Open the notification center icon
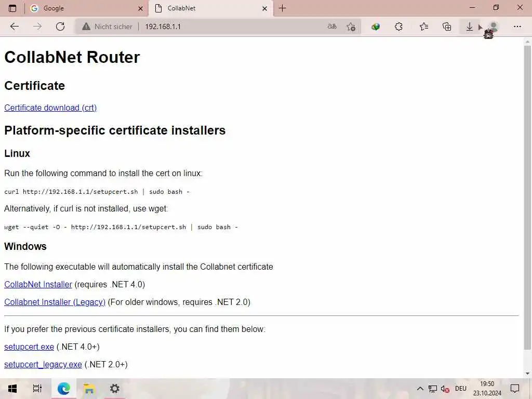532x399 pixels. [x=515, y=389]
